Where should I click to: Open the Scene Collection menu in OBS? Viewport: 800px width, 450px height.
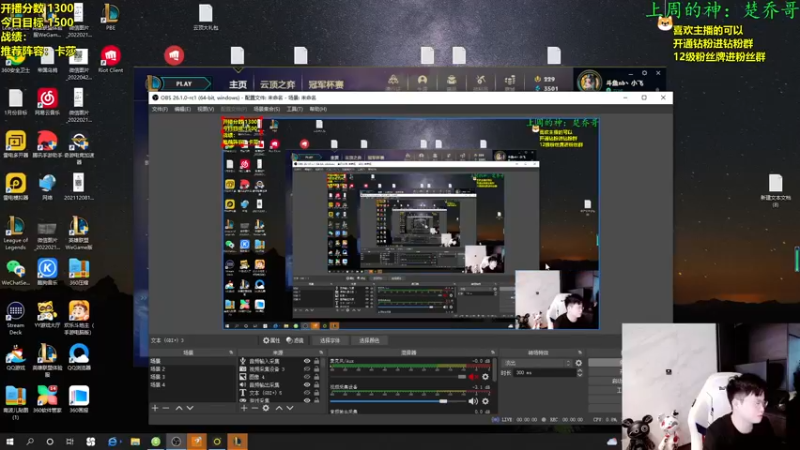pos(267,109)
